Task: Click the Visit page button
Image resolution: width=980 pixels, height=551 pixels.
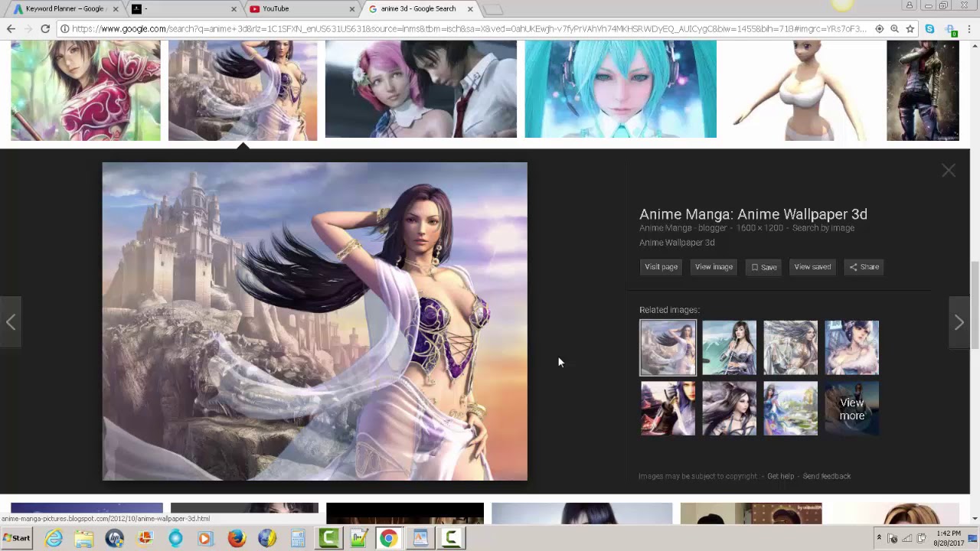Action: click(x=661, y=267)
